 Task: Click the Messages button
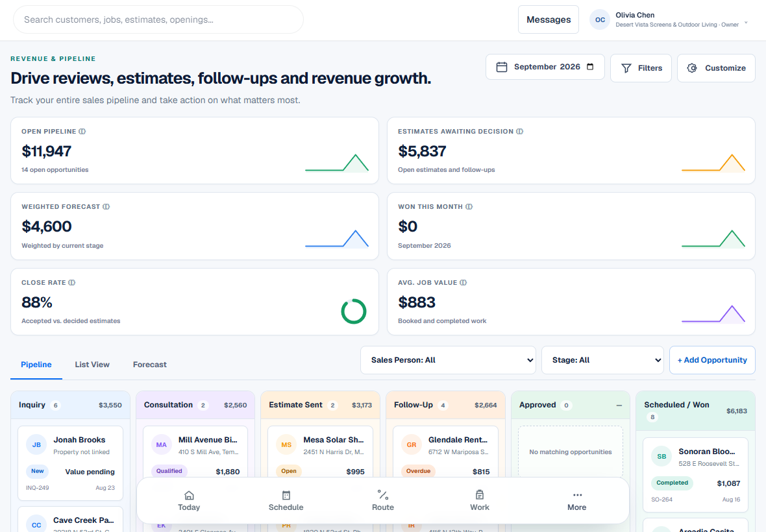coord(549,19)
